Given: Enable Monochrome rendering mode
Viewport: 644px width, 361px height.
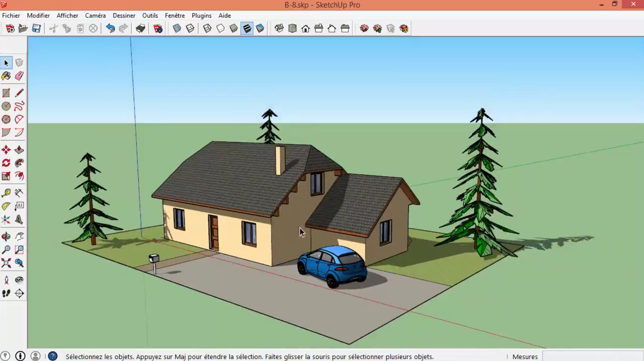Looking at the screenshot, I should tap(260, 28).
